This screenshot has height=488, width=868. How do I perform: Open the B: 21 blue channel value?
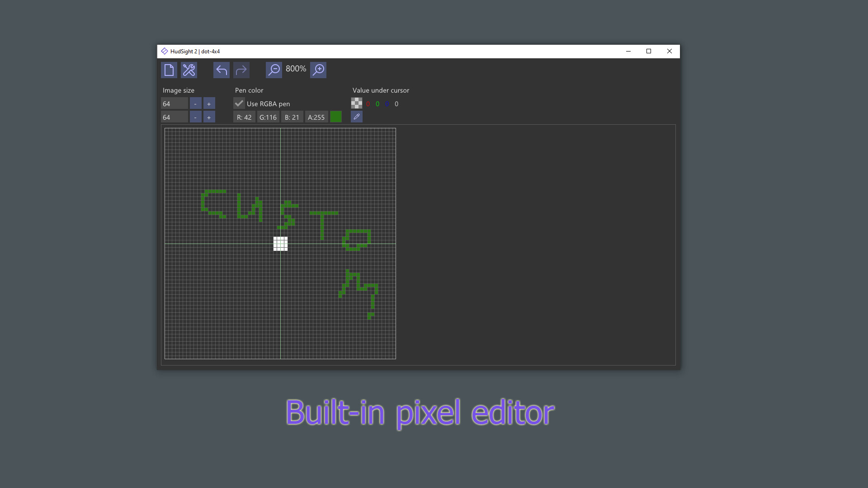click(x=292, y=117)
